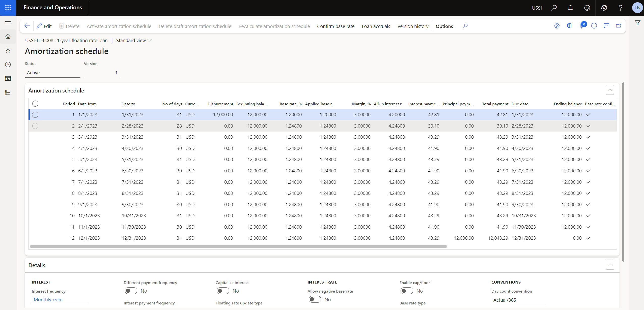This screenshot has width=644, height=310.
Task: Open the Options menu
Action: pos(444,26)
